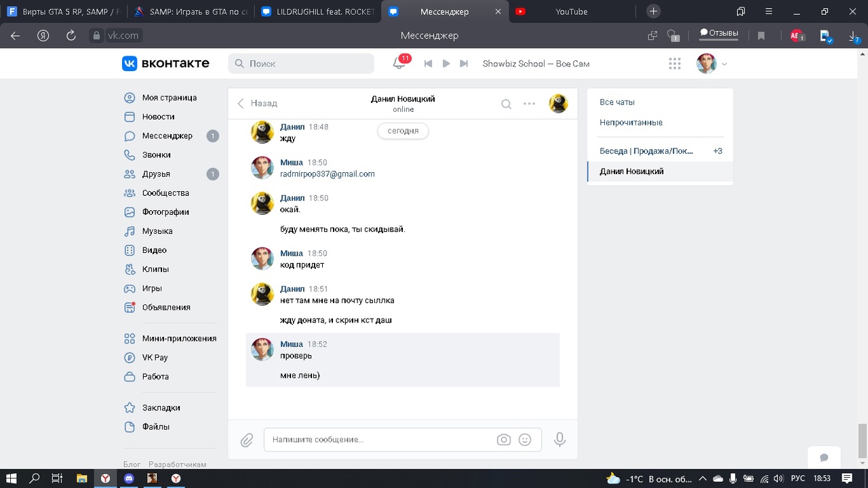Attach a file with the paperclip icon

[x=247, y=440]
